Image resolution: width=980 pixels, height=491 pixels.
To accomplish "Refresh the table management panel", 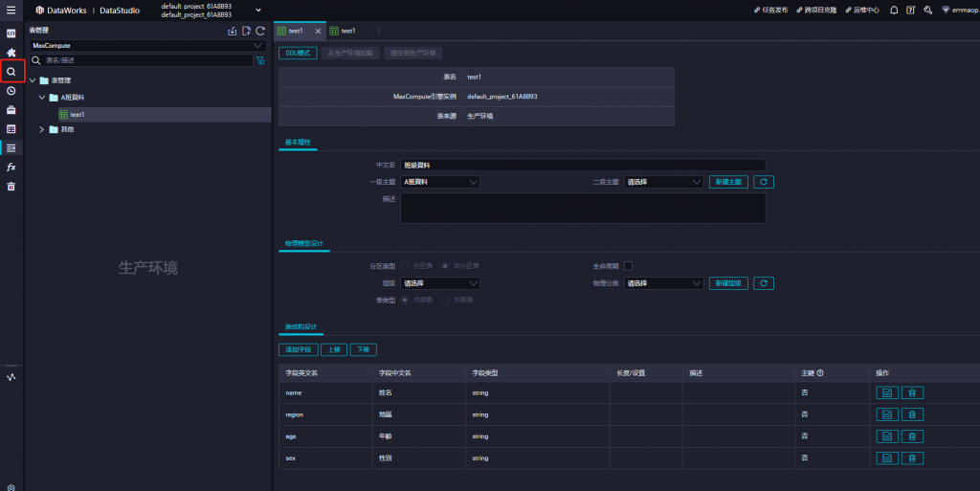I will pyautogui.click(x=260, y=31).
